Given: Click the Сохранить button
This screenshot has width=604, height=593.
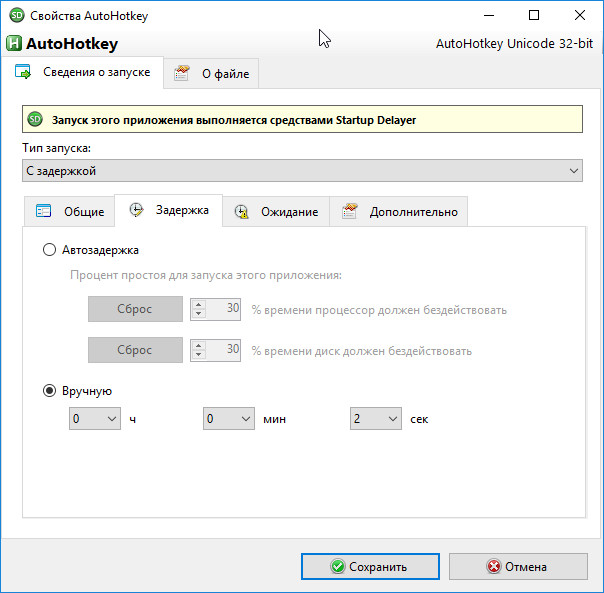Looking at the screenshot, I should tap(370, 566).
